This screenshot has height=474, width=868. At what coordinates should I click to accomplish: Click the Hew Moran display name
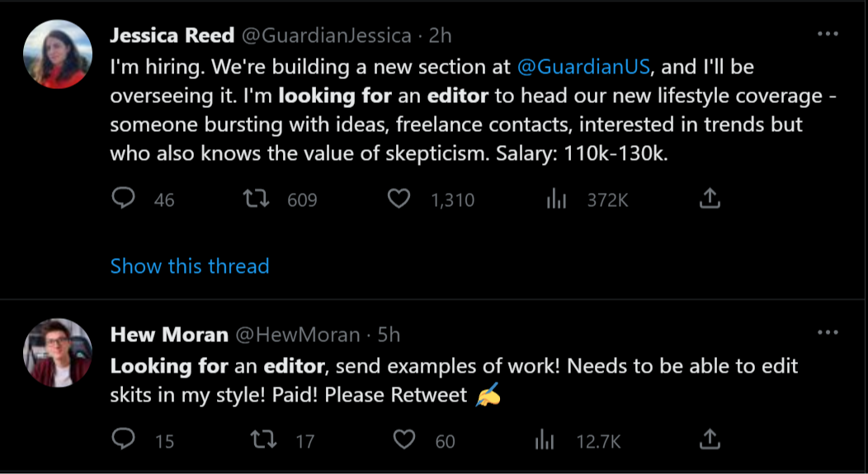169,334
